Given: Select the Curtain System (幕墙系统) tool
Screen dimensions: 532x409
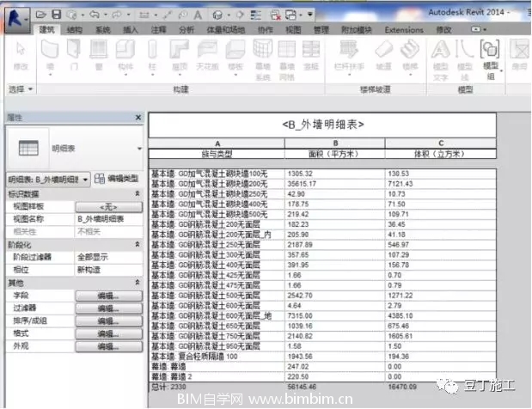Looking at the screenshot, I should point(263,59).
